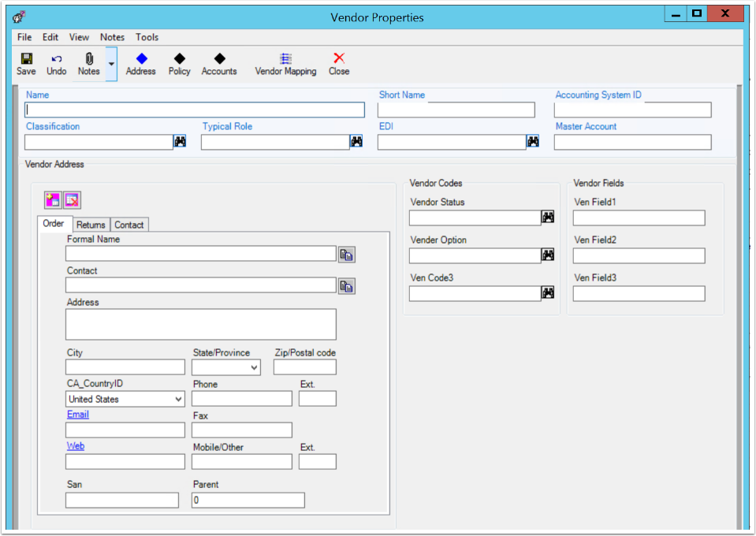Focus the Short Name field
Screen dimensions: 756x536
coord(456,110)
